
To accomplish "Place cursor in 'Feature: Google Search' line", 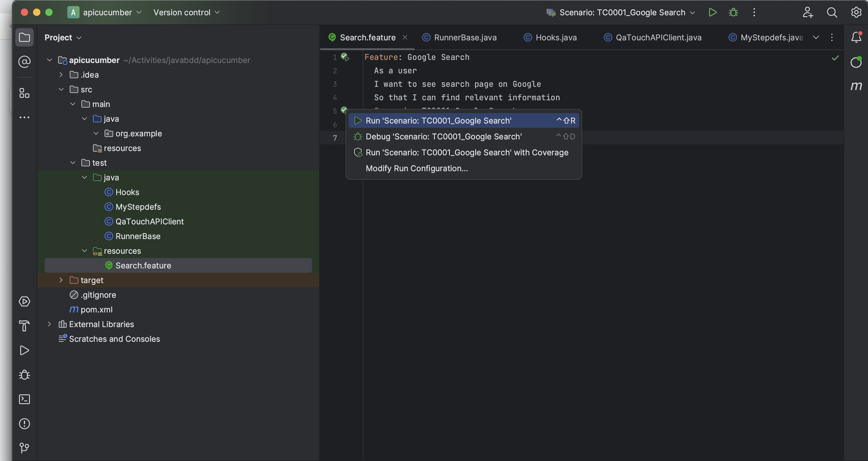I will 417,57.
